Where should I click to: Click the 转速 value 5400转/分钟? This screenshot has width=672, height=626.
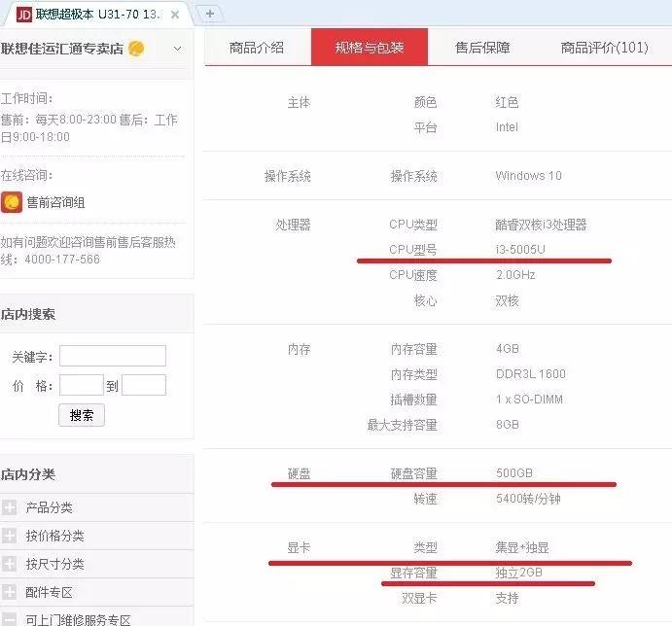tap(528, 499)
